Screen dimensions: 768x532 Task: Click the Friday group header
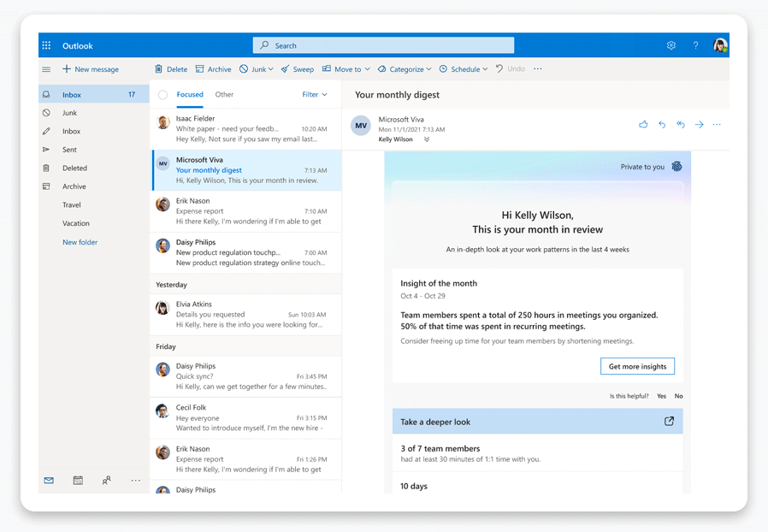click(x=245, y=346)
